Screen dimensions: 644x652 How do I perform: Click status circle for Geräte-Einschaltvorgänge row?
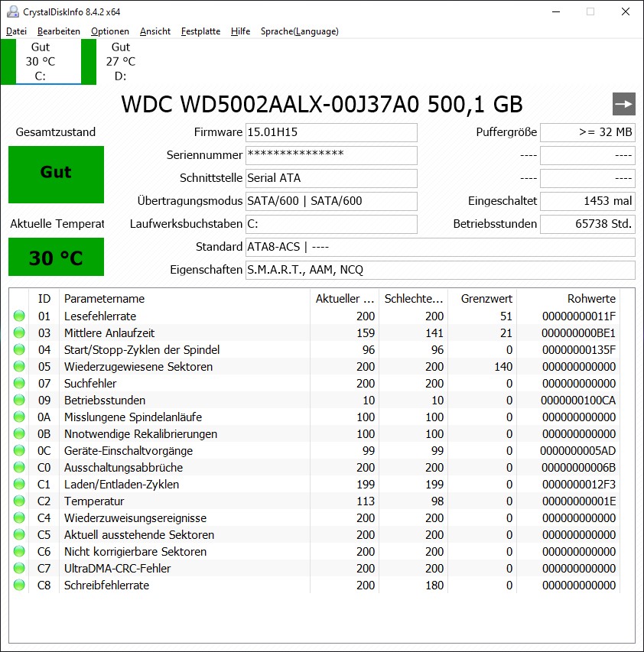(x=19, y=451)
